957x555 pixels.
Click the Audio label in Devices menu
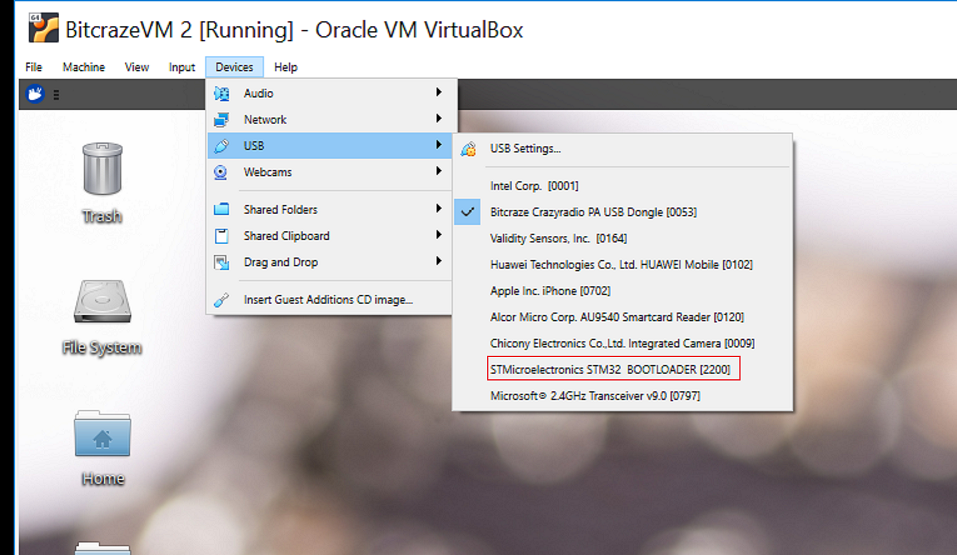click(x=258, y=93)
